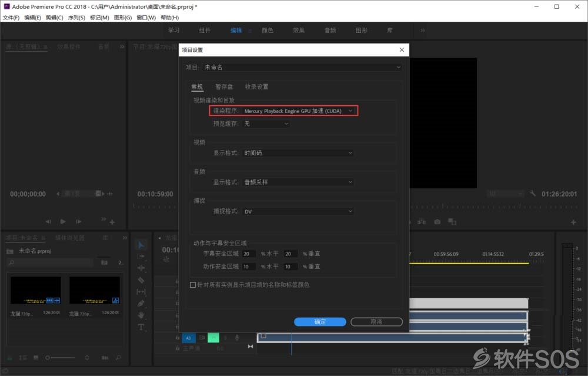
Task: Toggle the green M mute button on A3
Action: [x=213, y=338]
